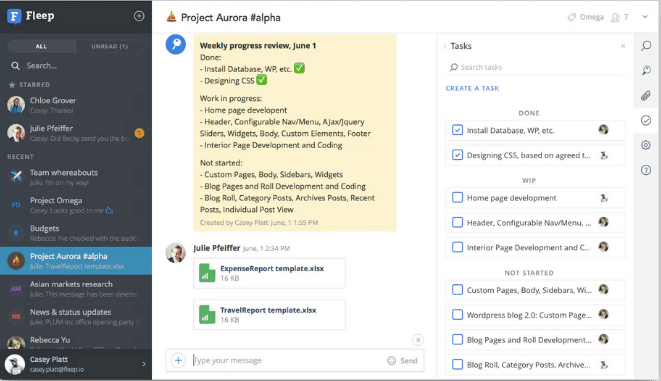Click Casey Platt profile avatar
Viewport: 661px width, 381px height.
tap(15, 364)
